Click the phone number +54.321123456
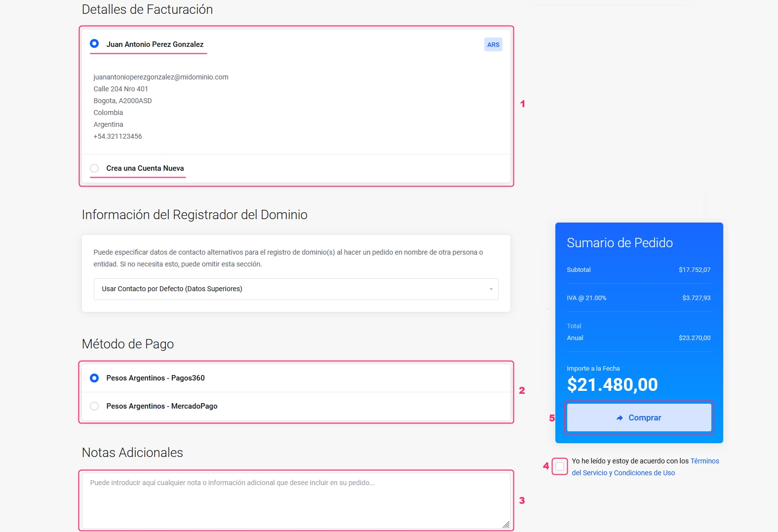This screenshot has width=778, height=532. tap(117, 136)
